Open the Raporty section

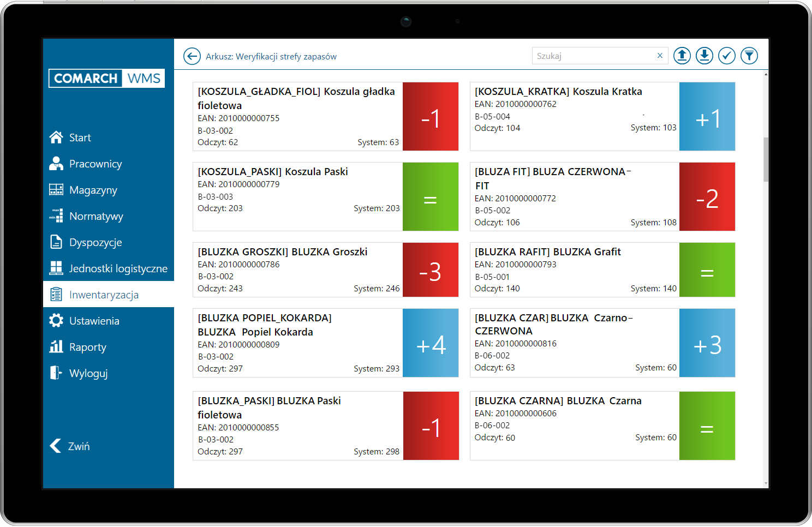coord(87,347)
